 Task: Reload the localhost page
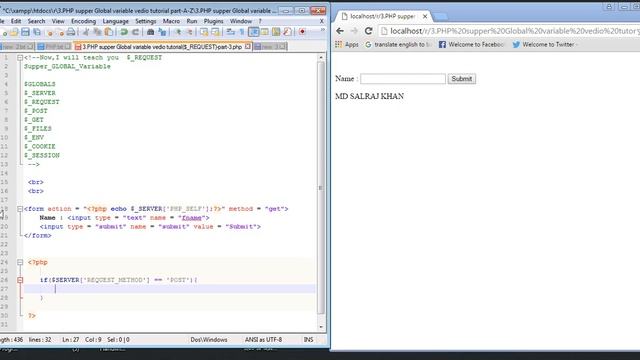(369, 31)
